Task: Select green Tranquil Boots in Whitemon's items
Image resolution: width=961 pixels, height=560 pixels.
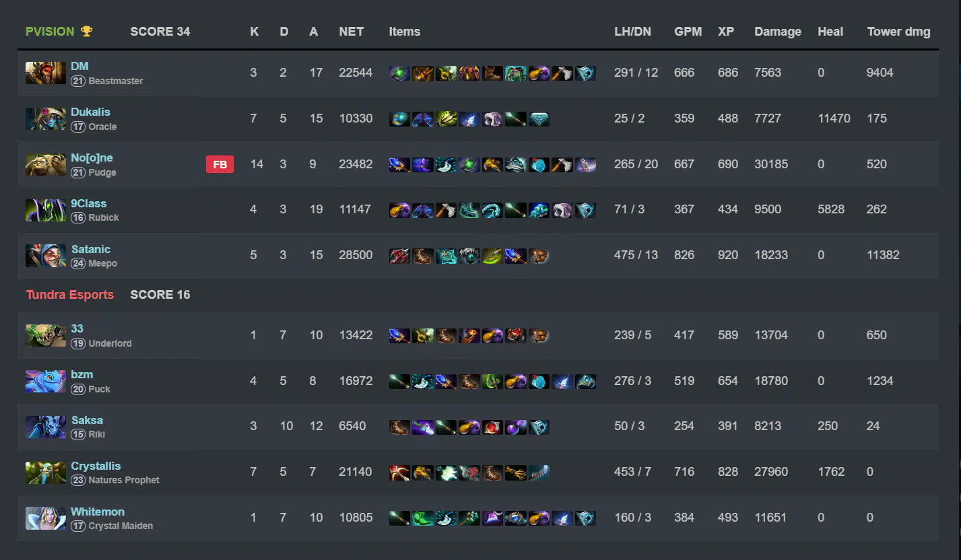Action: pos(423,518)
